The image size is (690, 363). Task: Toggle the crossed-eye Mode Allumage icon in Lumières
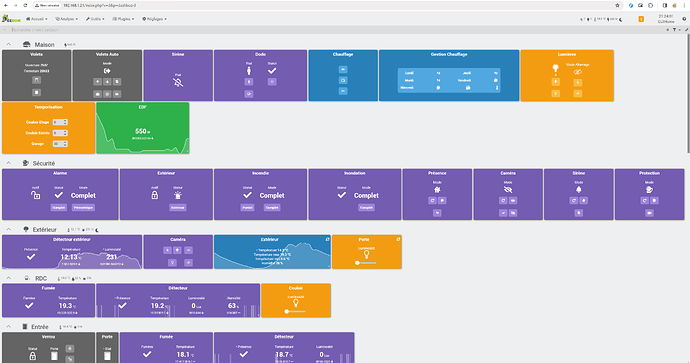[x=578, y=72]
